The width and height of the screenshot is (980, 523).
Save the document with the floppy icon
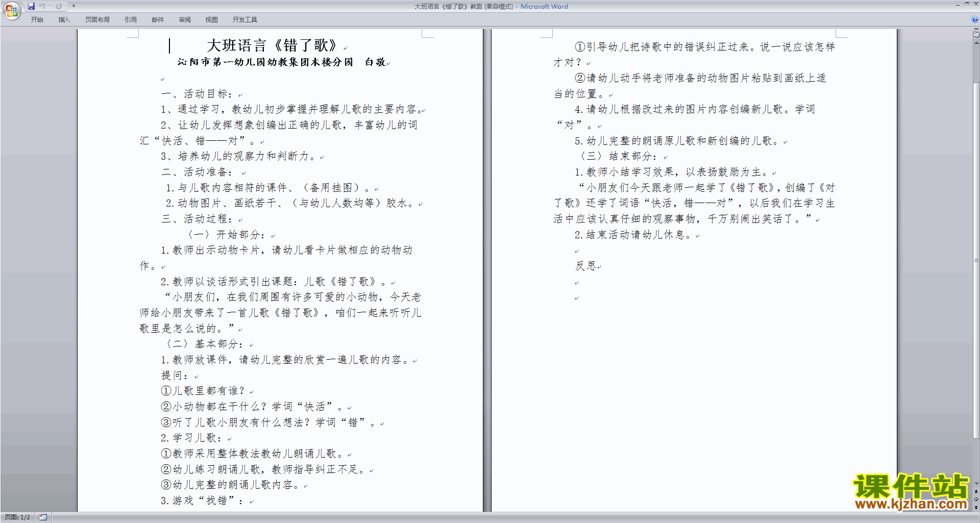(31, 6)
